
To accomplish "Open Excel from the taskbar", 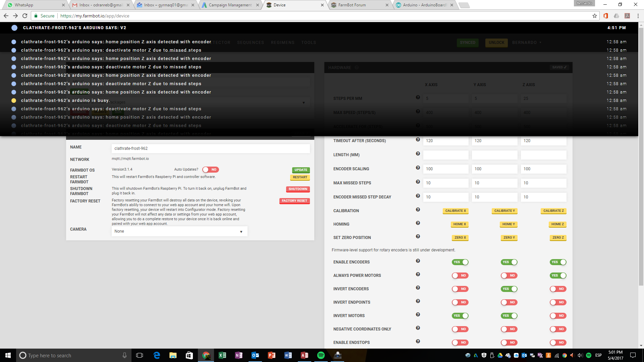I will pyautogui.click(x=222, y=355).
